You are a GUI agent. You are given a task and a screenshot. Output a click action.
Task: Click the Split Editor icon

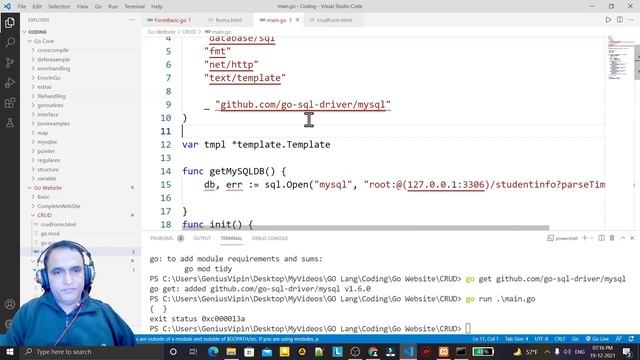[620, 20]
